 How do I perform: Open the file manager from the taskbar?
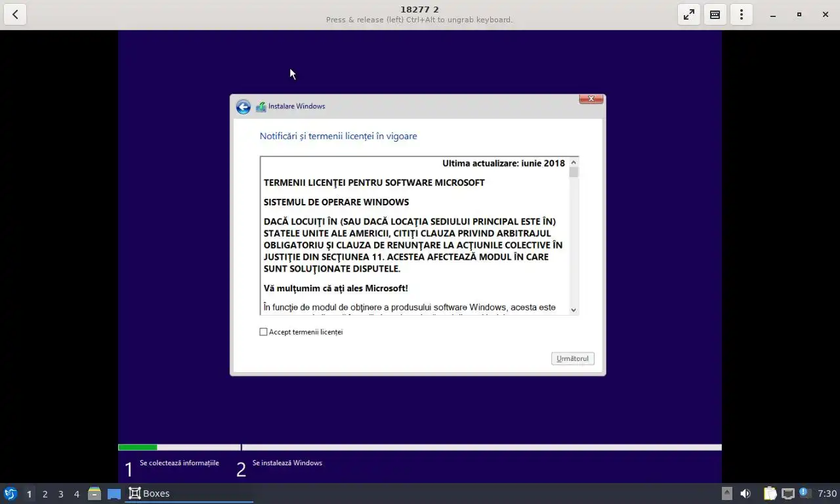pos(94,493)
